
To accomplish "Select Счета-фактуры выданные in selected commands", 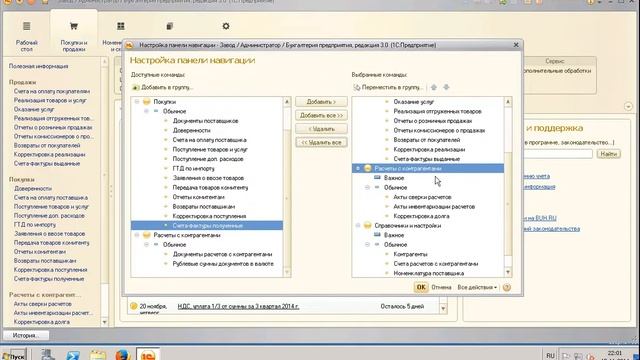I will pos(427,159).
